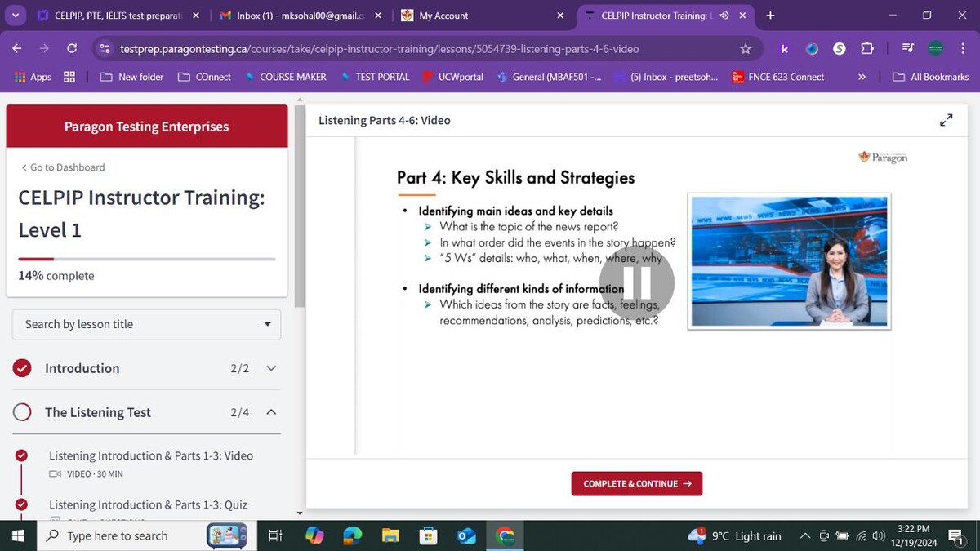The height and width of the screenshot is (551, 980).
Task: View site information icon in address bar
Action: point(104,49)
